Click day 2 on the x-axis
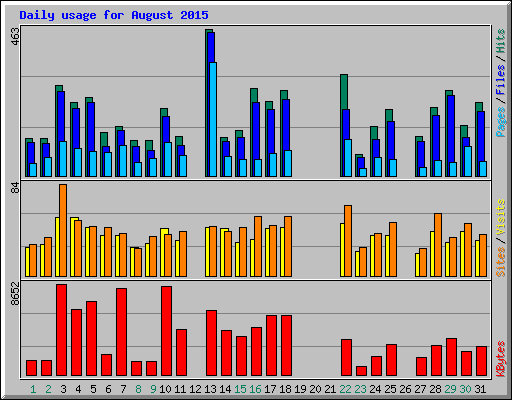The image size is (512, 400). pos(48,389)
